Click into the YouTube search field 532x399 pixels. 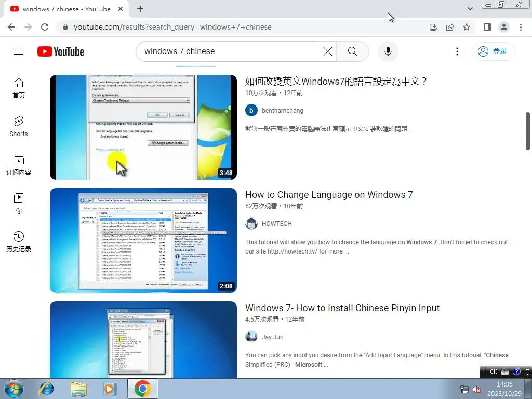[x=231, y=51]
